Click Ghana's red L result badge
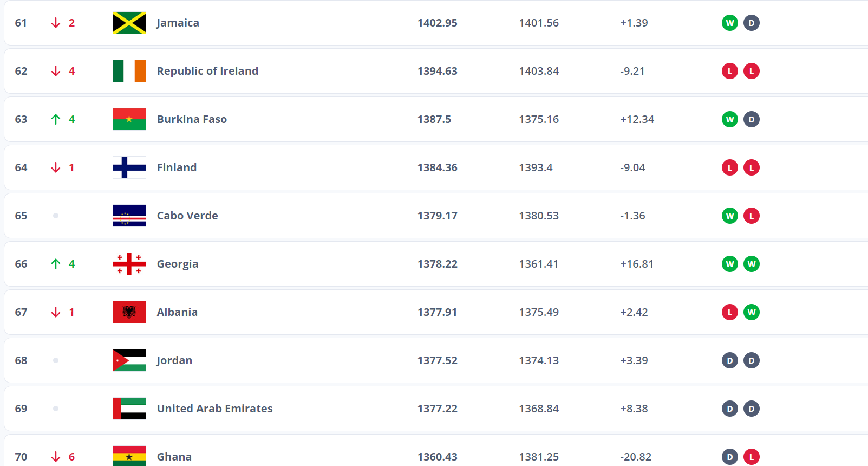 tap(752, 457)
